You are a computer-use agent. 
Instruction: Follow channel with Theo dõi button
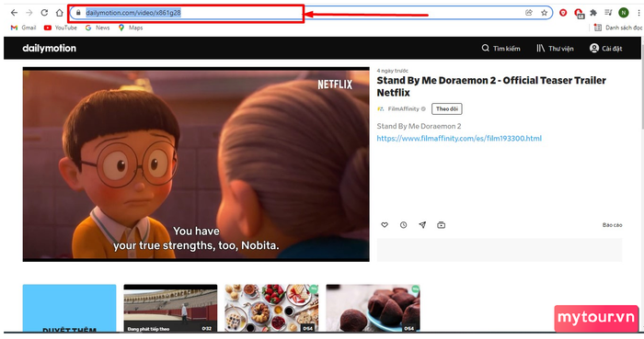pos(447,109)
